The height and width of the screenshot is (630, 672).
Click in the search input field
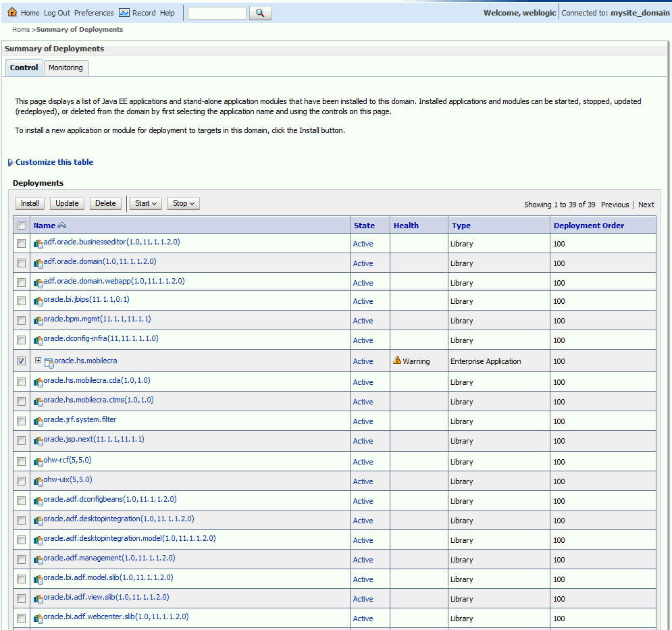pyautogui.click(x=217, y=13)
